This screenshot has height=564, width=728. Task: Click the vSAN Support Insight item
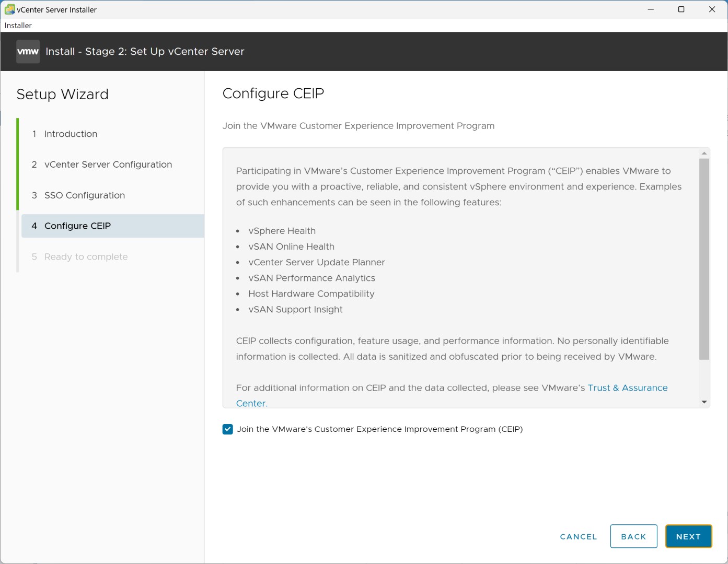pyautogui.click(x=296, y=309)
